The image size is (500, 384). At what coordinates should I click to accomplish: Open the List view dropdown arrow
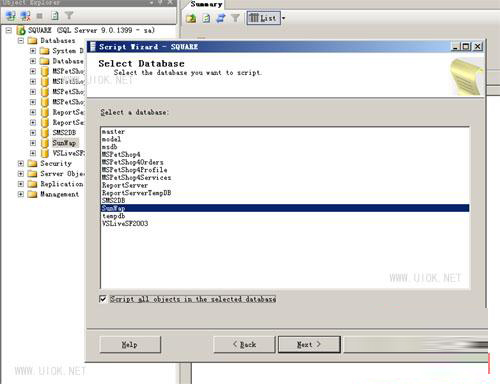tap(283, 18)
